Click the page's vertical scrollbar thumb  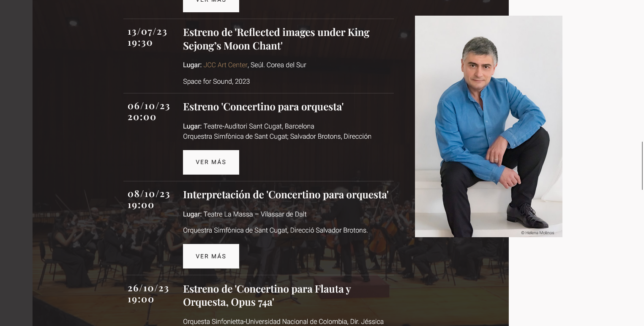[x=642, y=166]
